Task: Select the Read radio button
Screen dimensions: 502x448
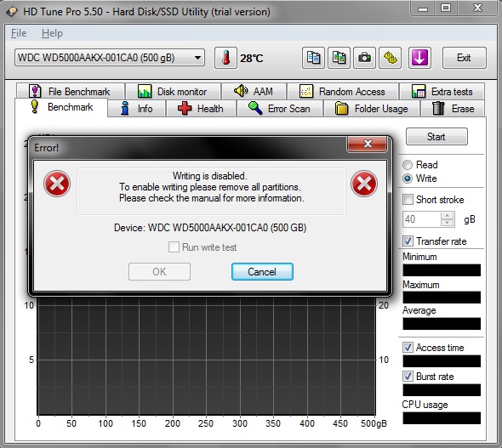Action: coord(408,165)
